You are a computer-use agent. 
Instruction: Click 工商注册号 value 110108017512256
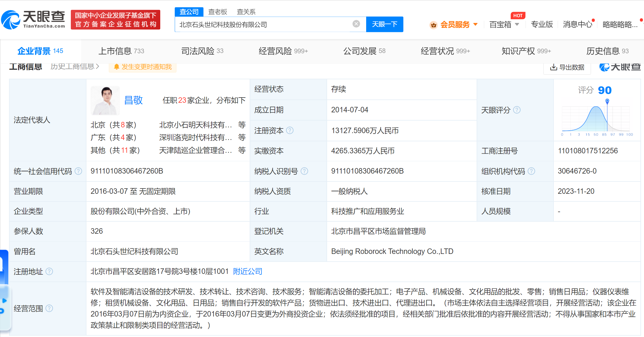coord(588,151)
